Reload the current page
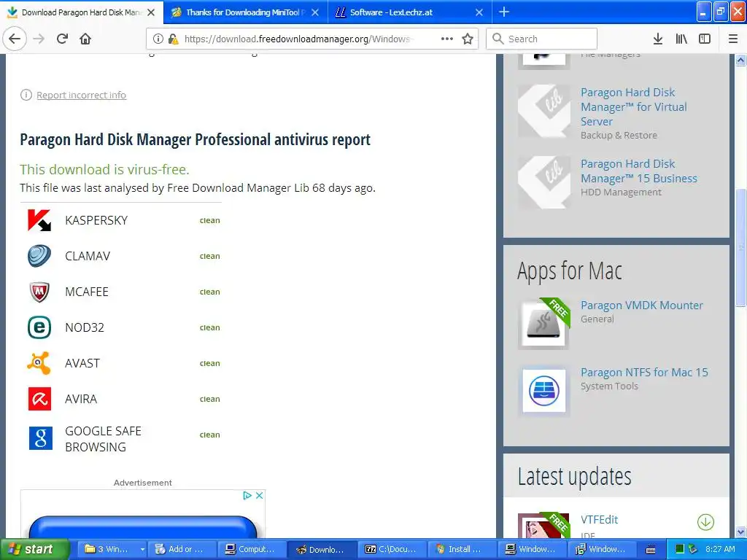The width and height of the screenshot is (747, 560). [x=62, y=39]
